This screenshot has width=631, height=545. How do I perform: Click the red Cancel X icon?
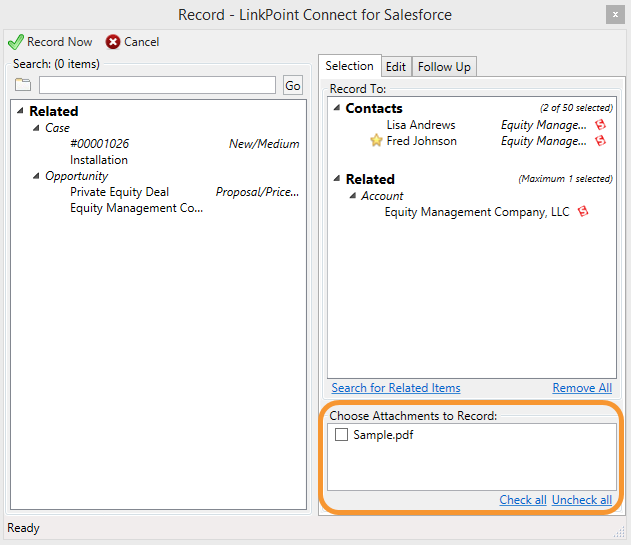coord(113,42)
